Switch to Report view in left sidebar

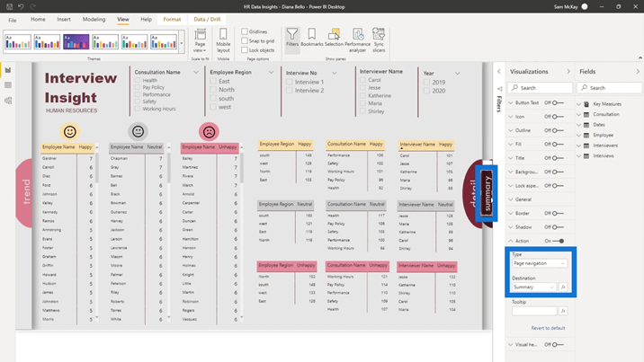coord(8,70)
